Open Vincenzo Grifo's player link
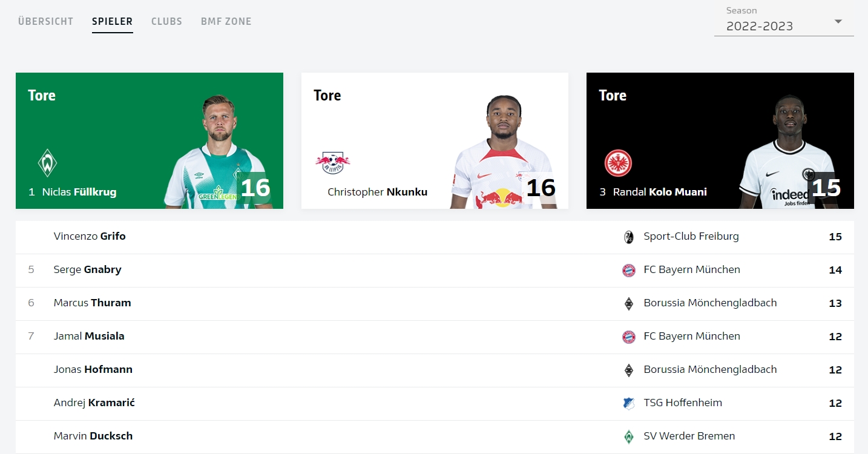 [x=90, y=236]
